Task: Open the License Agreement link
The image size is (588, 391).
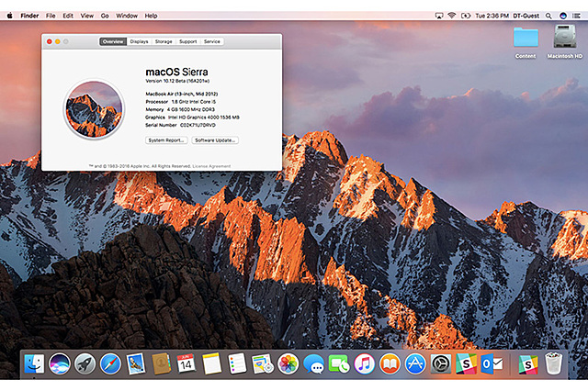Action: tap(211, 166)
